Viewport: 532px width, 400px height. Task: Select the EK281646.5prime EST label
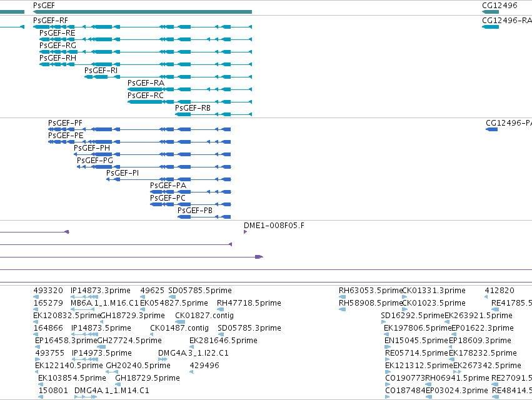point(224,340)
